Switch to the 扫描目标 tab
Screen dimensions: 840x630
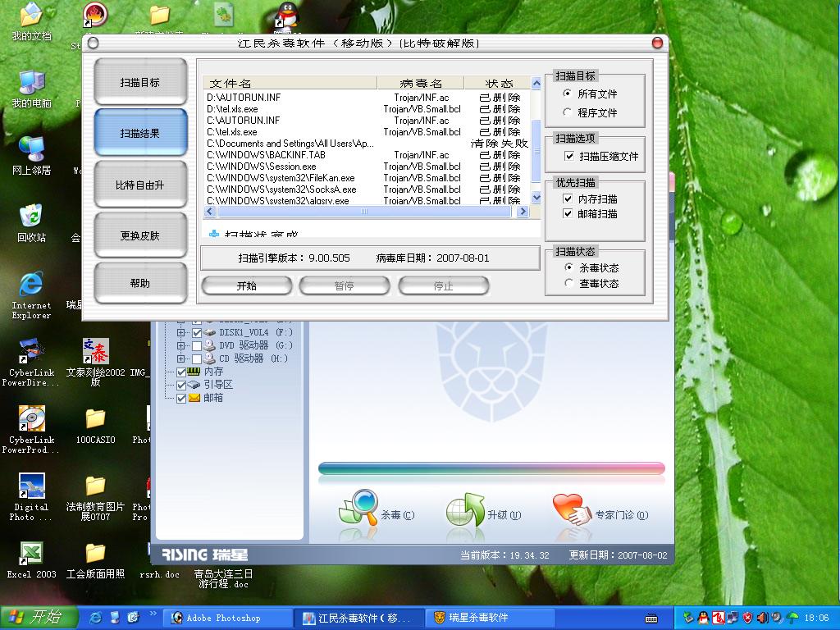140,82
